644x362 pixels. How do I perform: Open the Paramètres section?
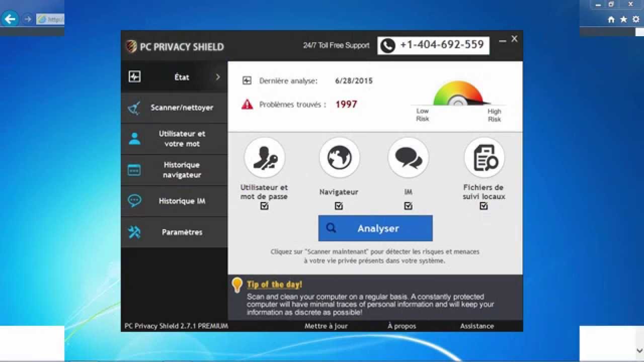(x=174, y=232)
